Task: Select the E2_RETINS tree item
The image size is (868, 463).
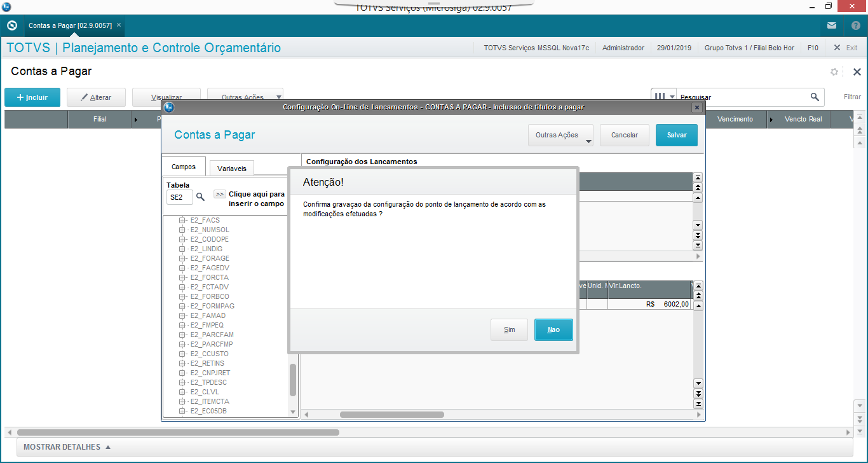Action: (x=208, y=363)
